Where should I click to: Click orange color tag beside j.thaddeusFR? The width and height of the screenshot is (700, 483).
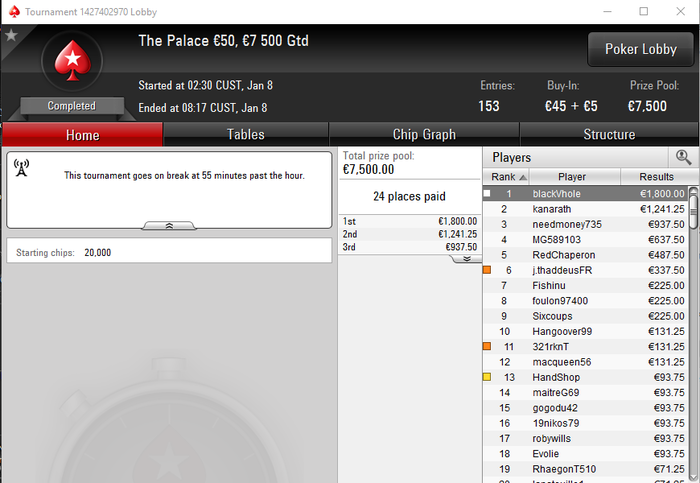[487, 270]
